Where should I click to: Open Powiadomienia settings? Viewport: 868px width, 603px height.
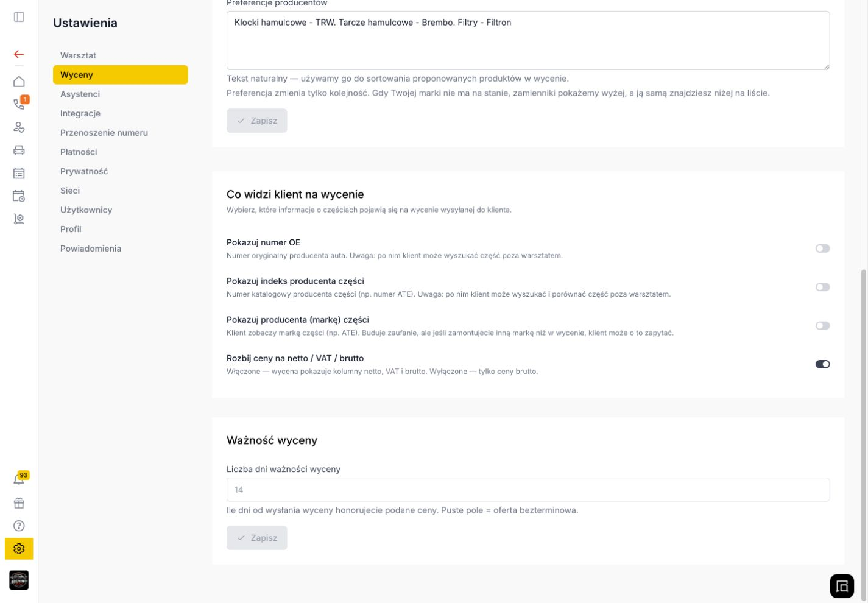click(121, 249)
